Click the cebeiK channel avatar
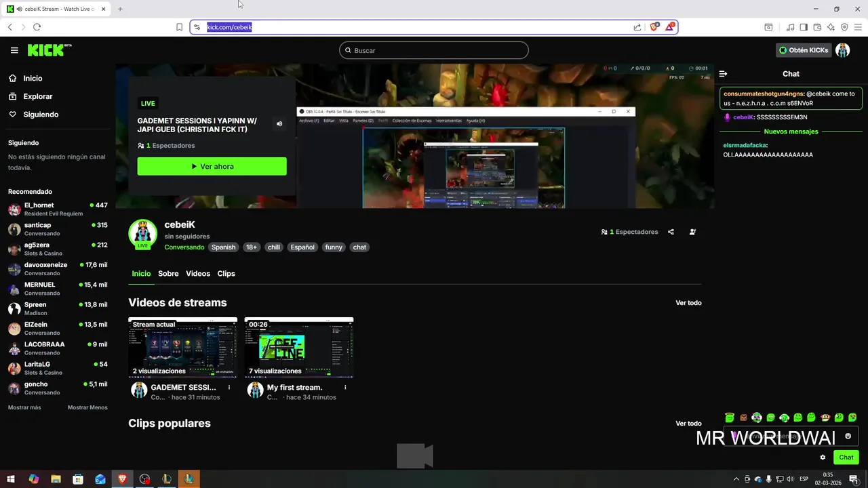868x488 pixels. pyautogui.click(x=142, y=234)
